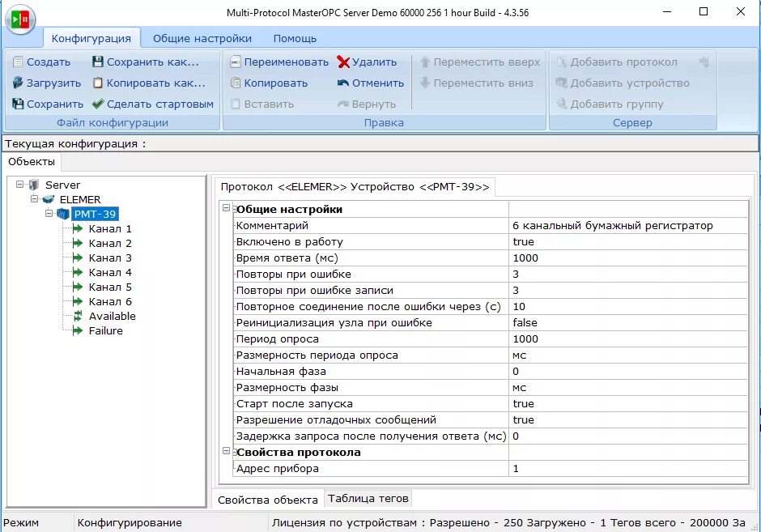Click the Создать label in the ribbon
The width and height of the screenshot is (761, 532).
[x=49, y=62]
